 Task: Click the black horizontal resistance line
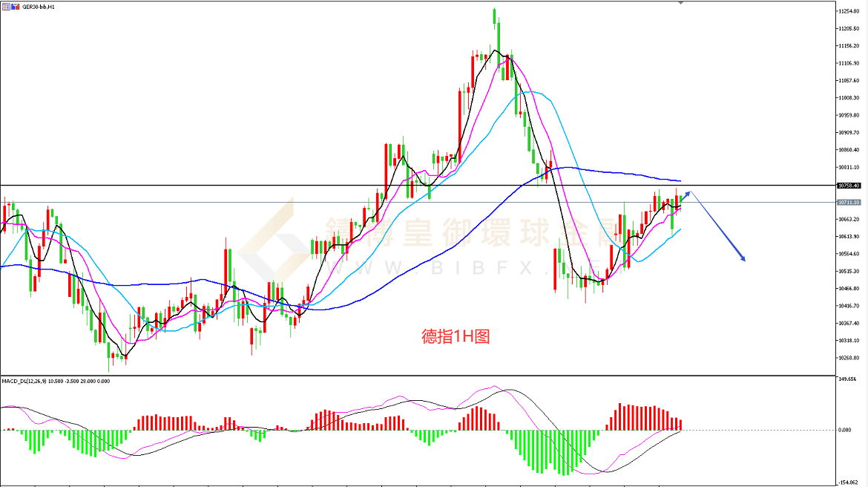tap(418, 185)
